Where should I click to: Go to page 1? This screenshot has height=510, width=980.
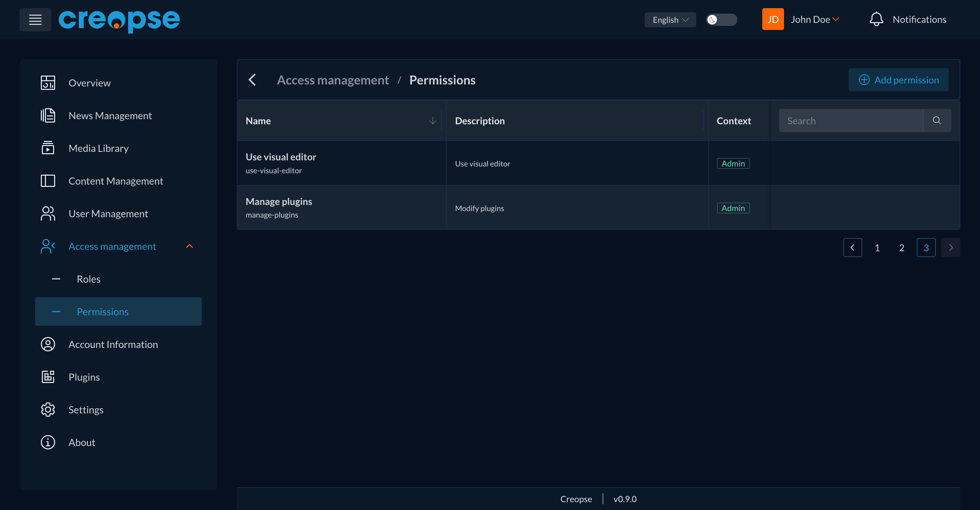(877, 248)
